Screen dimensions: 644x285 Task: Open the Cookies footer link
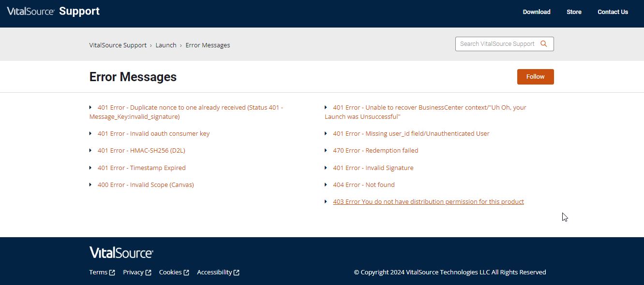coord(170,272)
